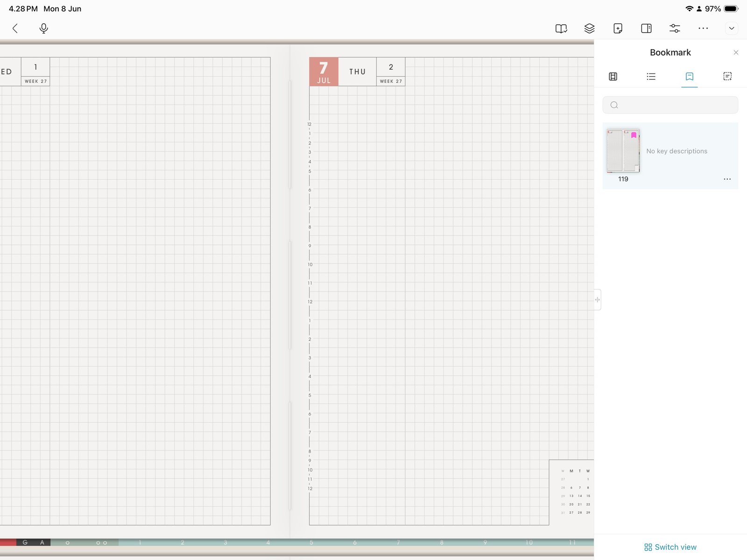
Task: Go to month tab 1 in bottom strip
Action: click(x=140, y=542)
